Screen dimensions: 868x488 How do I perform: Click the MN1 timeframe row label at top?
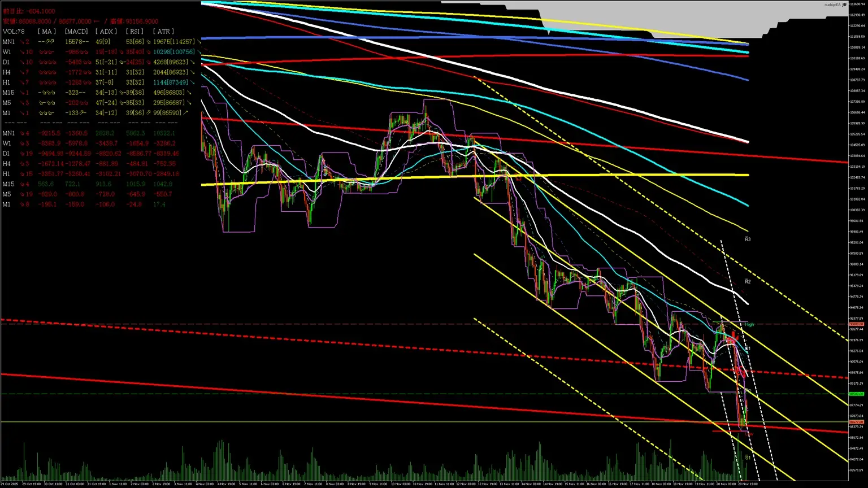pyautogui.click(x=8, y=42)
